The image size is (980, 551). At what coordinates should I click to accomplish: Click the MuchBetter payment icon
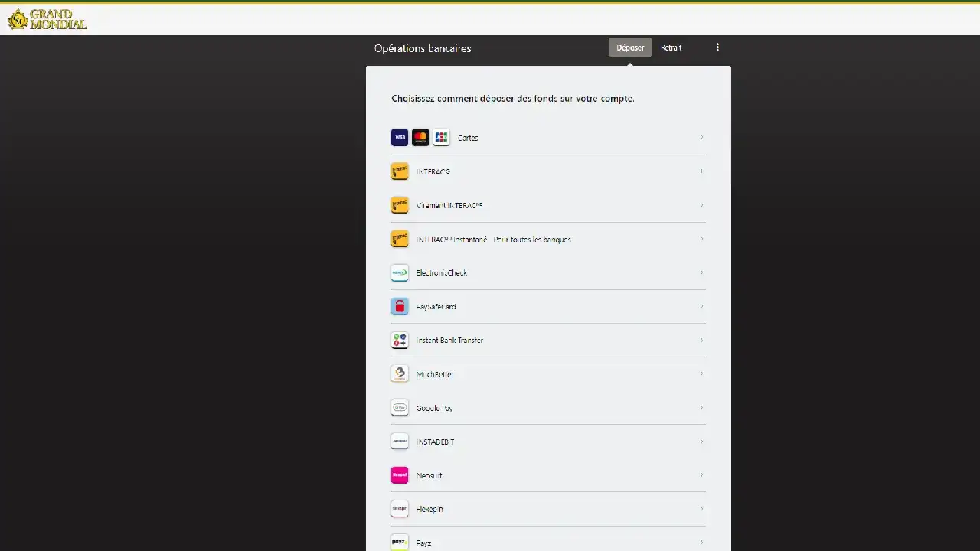(400, 374)
